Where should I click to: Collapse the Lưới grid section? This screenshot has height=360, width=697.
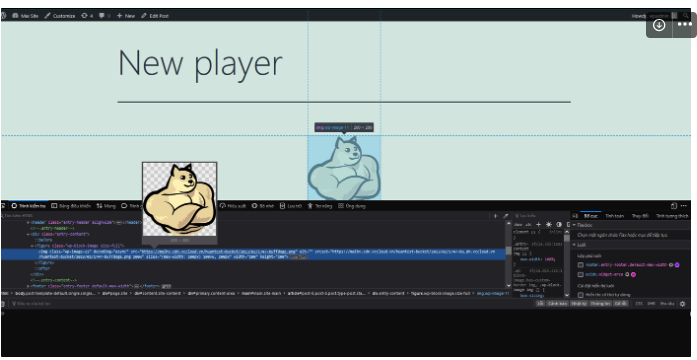click(574, 245)
